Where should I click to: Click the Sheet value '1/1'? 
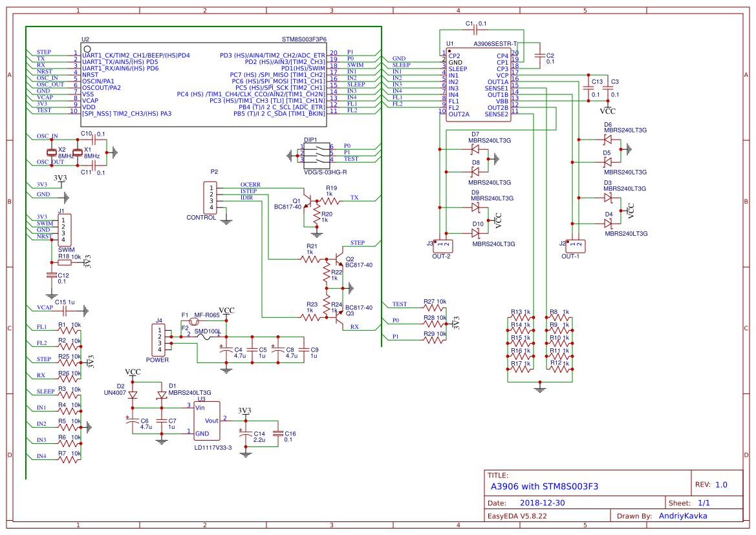pos(704,503)
